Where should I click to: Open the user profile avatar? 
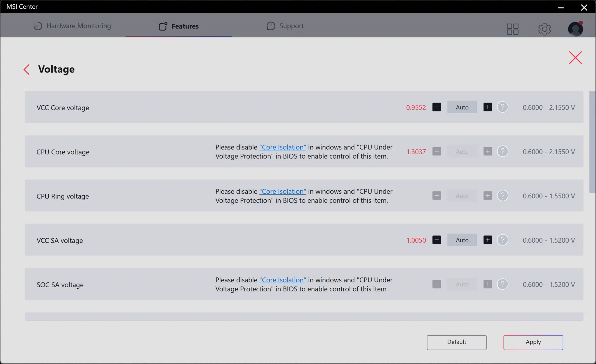[x=575, y=29]
